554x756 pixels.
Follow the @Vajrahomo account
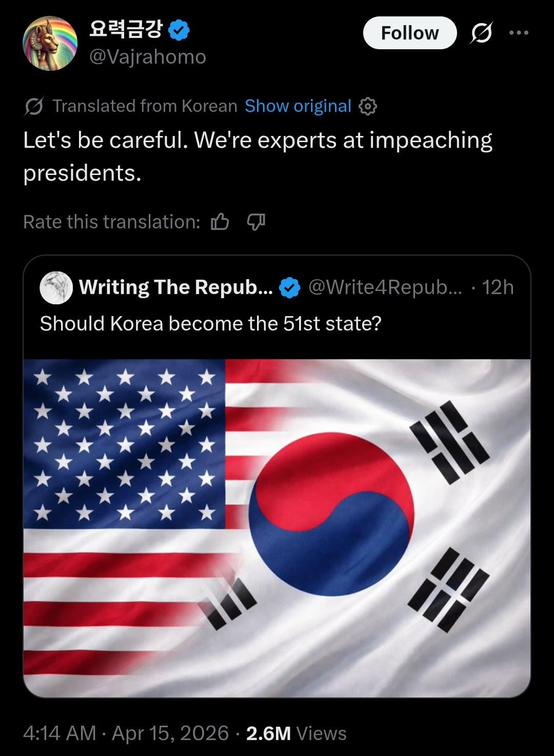click(409, 33)
